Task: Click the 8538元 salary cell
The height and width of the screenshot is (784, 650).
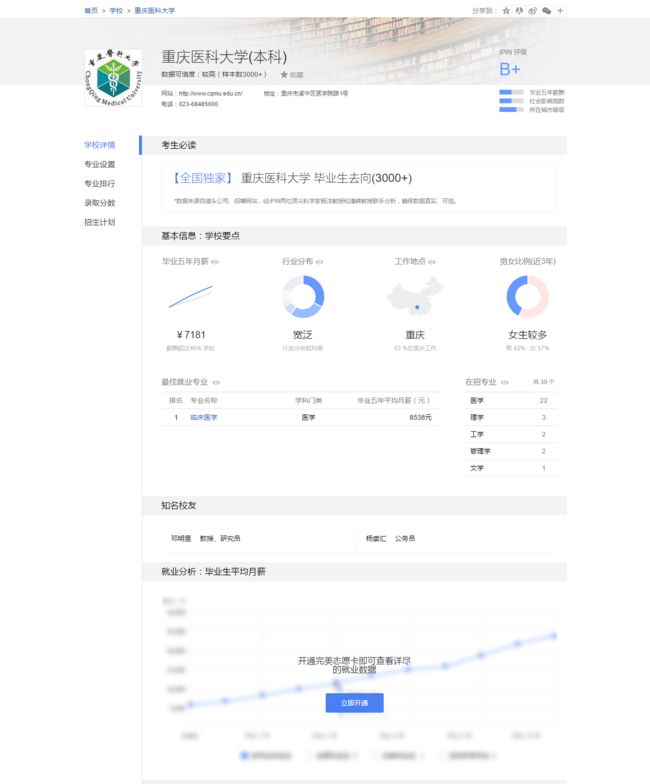Action: pyautogui.click(x=420, y=418)
